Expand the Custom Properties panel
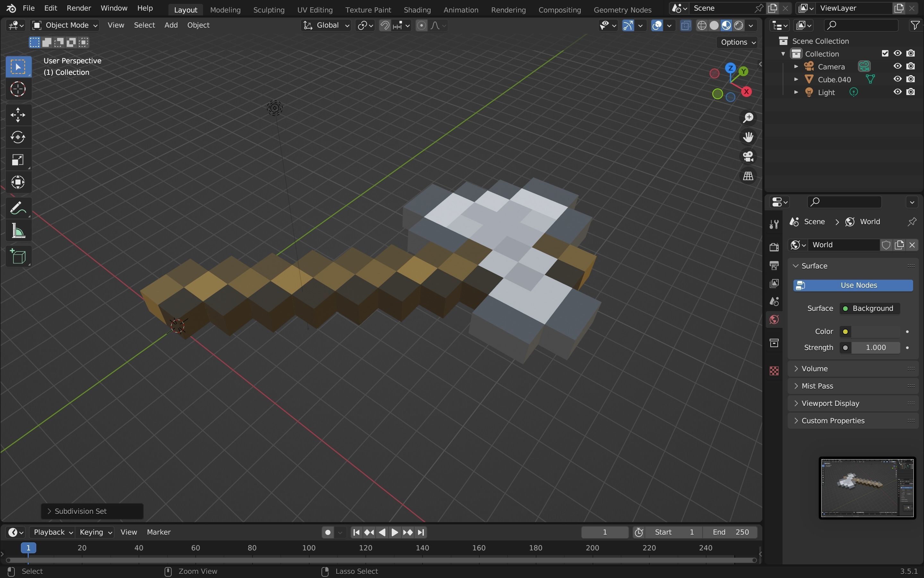924x578 pixels. point(852,421)
